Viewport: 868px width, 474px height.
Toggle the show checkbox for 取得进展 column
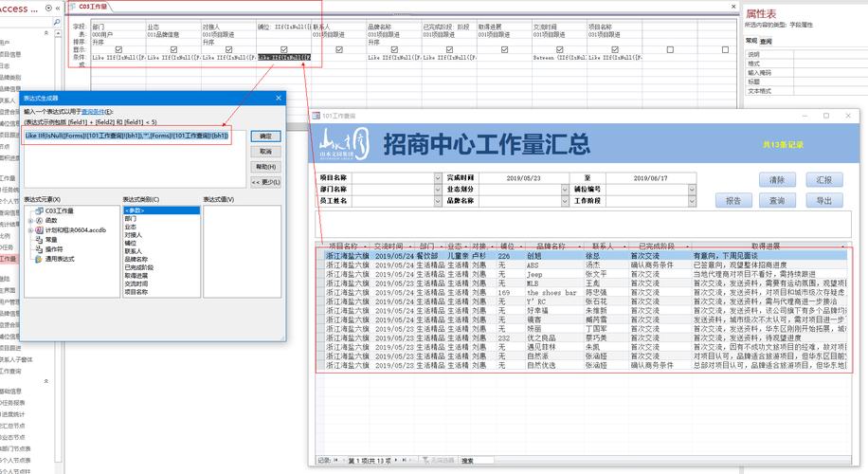[505, 50]
